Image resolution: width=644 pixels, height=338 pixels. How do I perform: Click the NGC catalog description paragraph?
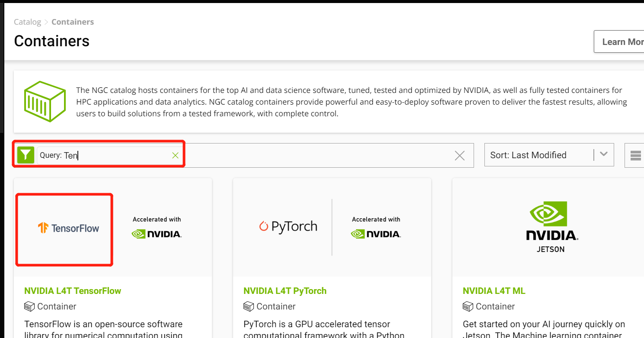352,102
